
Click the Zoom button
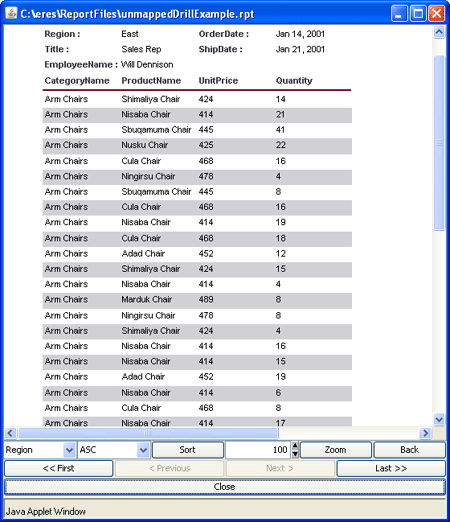[x=336, y=450]
